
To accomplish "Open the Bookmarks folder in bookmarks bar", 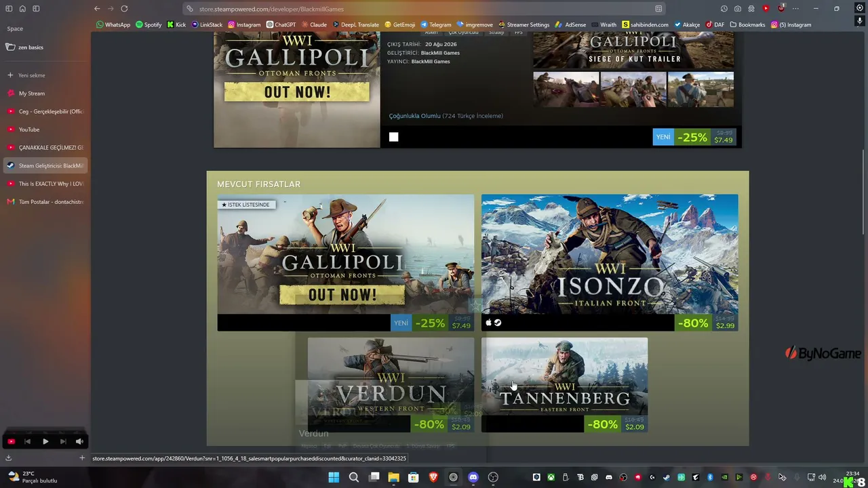I will point(747,24).
